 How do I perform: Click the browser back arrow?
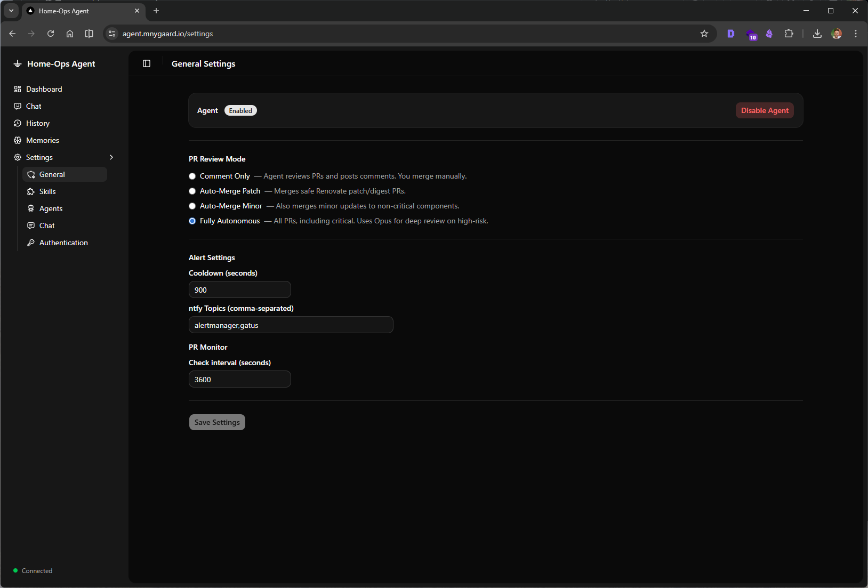(12, 34)
